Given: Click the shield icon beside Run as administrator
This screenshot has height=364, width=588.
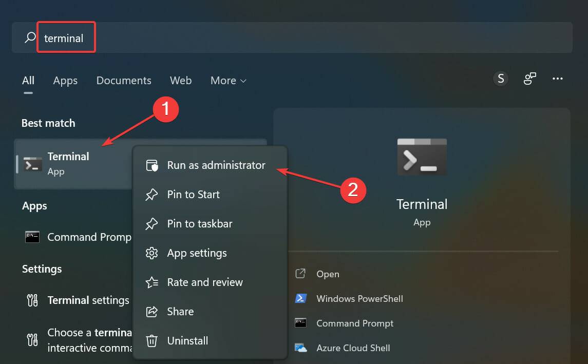Looking at the screenshot, I should [x=151, y=165].
